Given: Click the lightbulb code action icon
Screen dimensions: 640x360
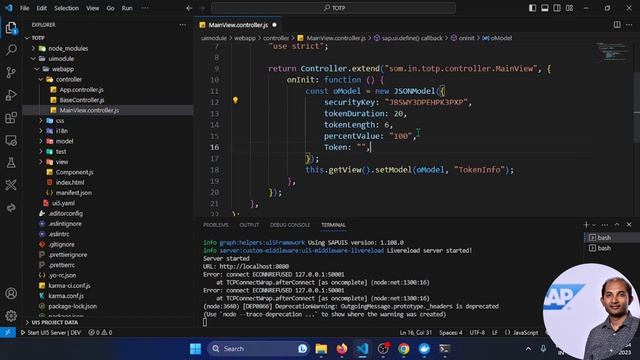Looking at the screenshot, I should click(x=235, y=100).
